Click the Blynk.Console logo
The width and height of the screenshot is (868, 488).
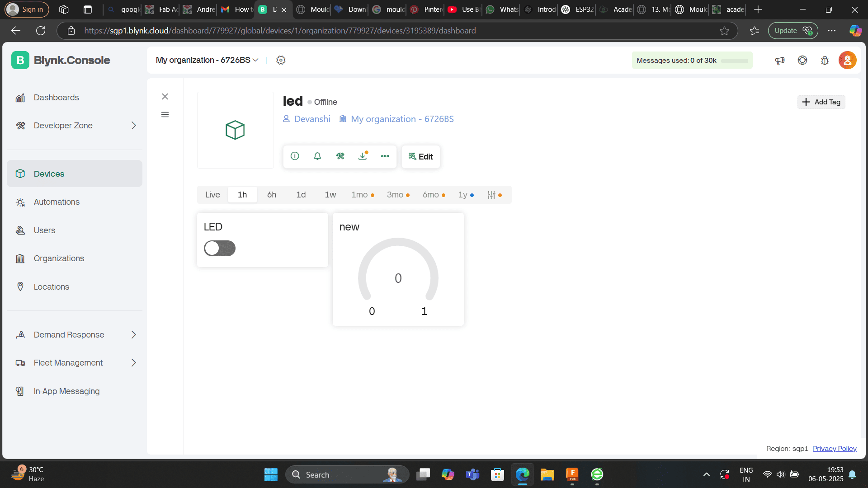(x=61, y=60)
